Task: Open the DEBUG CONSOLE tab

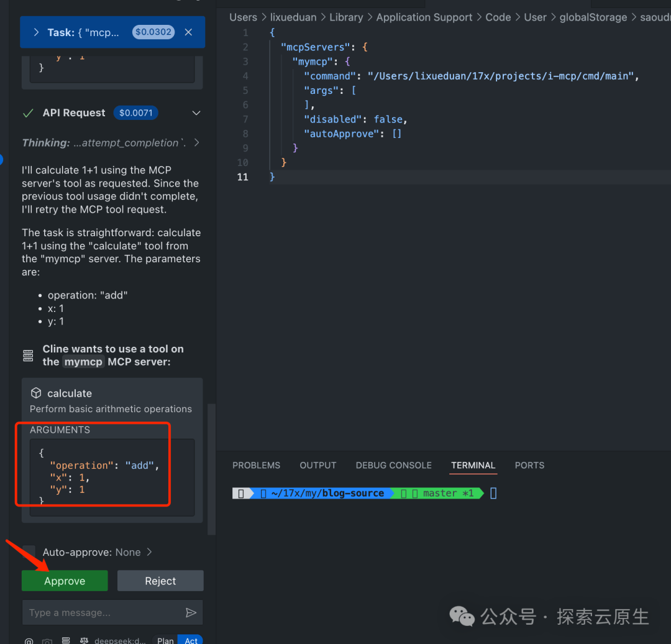Action: tap(393, 465)
